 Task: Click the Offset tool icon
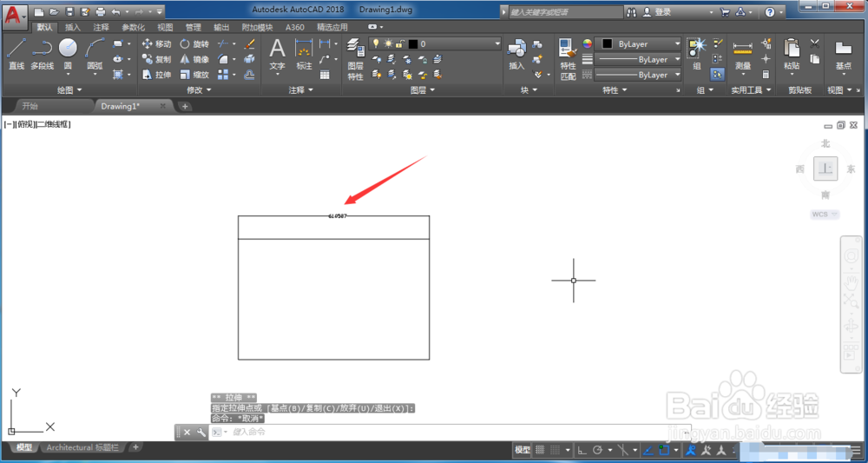pos(249,75)
